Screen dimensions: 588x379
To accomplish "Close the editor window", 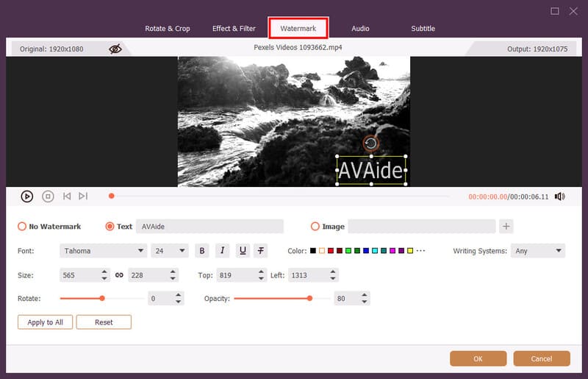I will (573, 11).
